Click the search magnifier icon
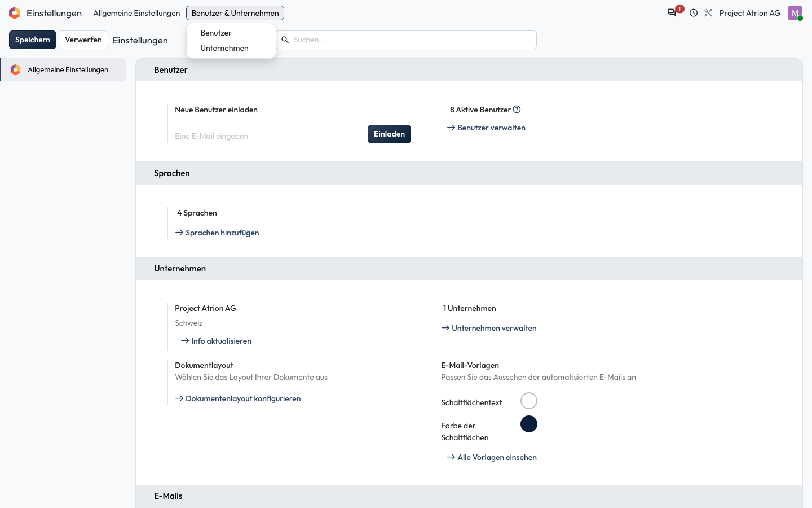This screenshot has height=508, width=812. (x=285, y=40)
